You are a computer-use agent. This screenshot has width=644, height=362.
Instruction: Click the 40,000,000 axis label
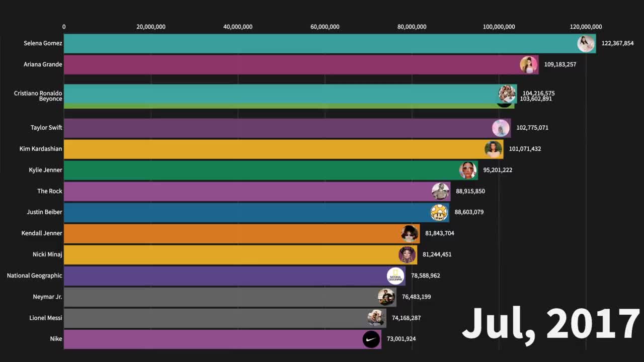click(x=238, y=27)
